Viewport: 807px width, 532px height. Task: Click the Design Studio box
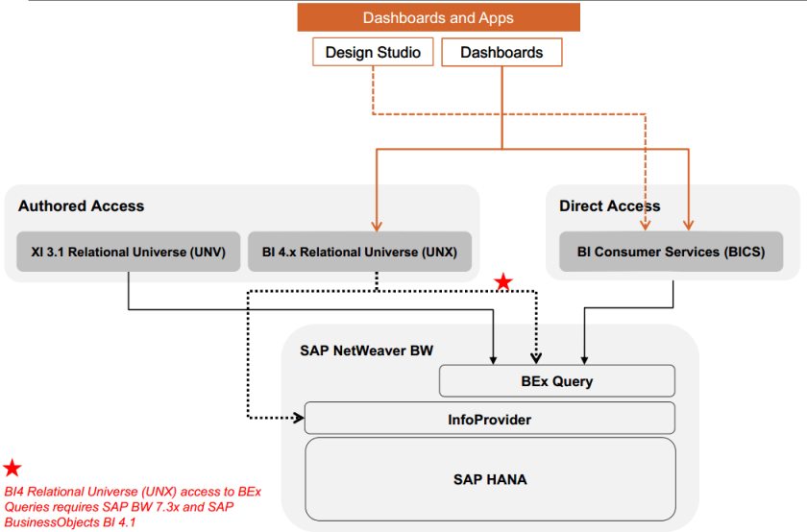click(x=373, y=52)
